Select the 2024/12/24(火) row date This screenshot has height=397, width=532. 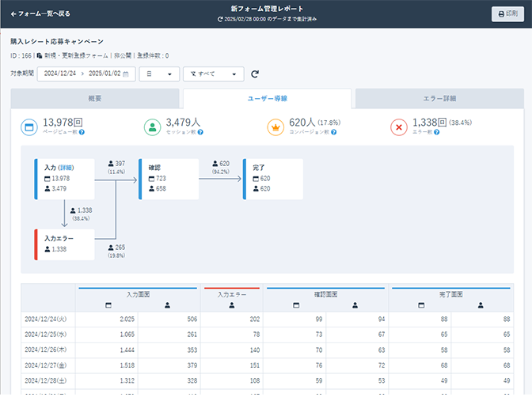coord(46,319)
